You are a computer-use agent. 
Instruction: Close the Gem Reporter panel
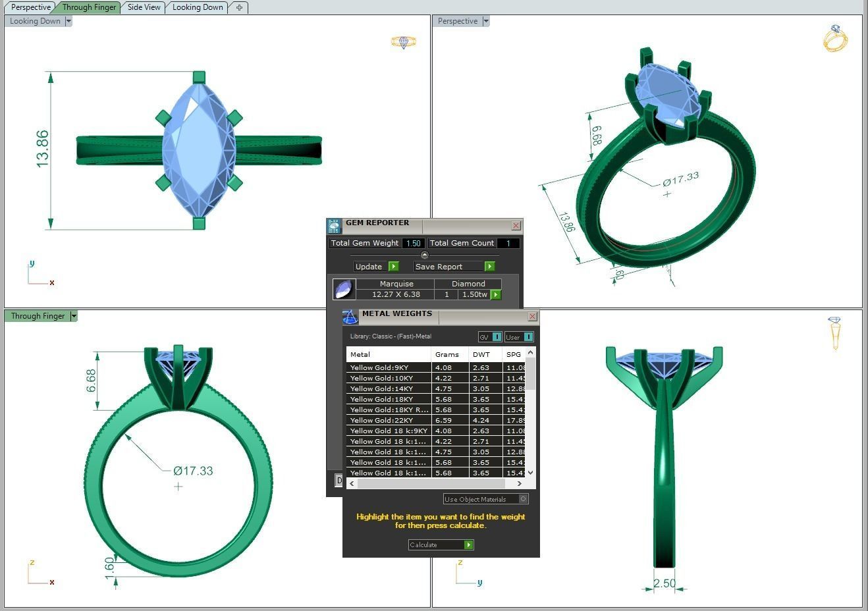pyautogui.click(x=516, y=226)
